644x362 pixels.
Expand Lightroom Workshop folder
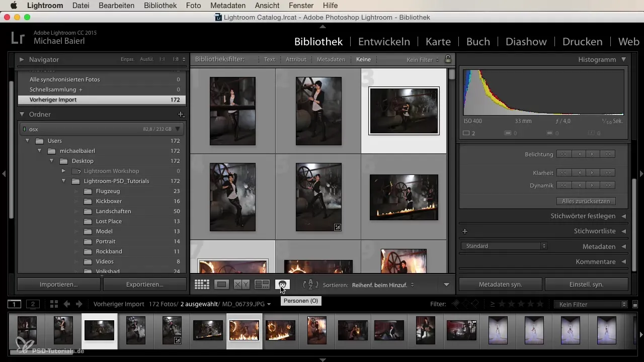[x=64, y=171]
